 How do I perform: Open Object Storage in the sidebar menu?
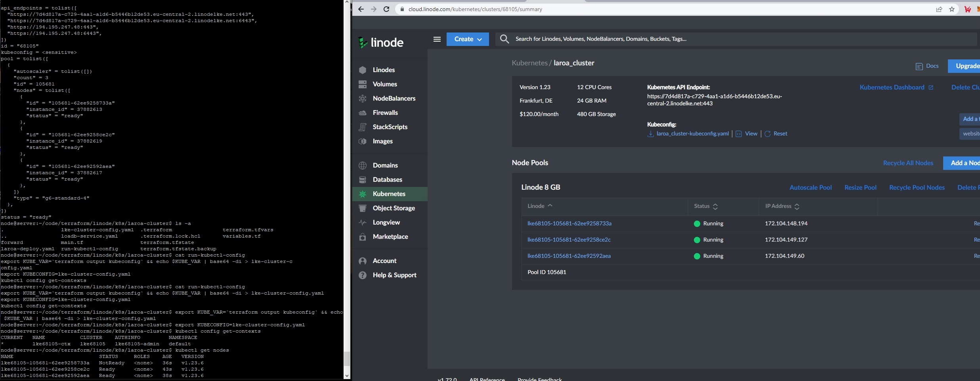[x=394, y=208]
